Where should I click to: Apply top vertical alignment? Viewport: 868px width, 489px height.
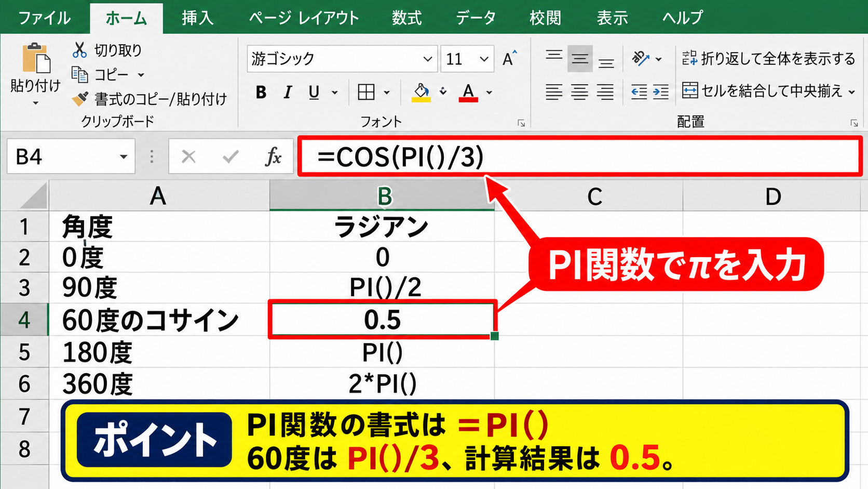point(554,57)
